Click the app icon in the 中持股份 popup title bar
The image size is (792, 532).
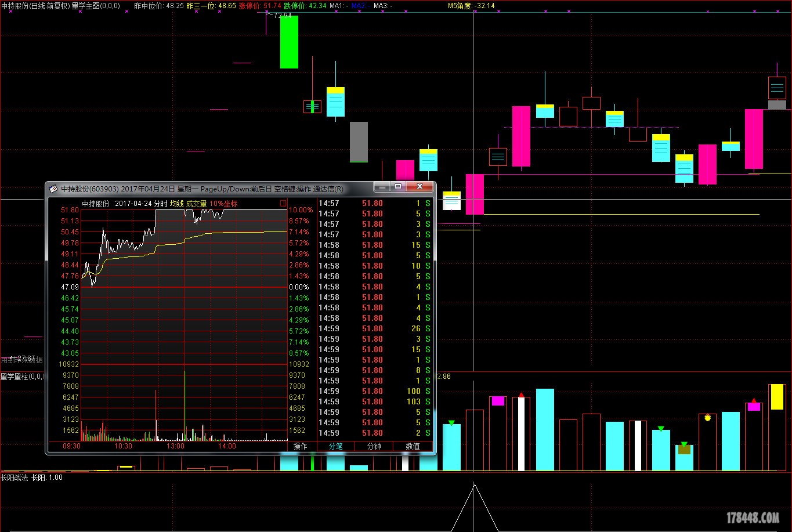53,189
